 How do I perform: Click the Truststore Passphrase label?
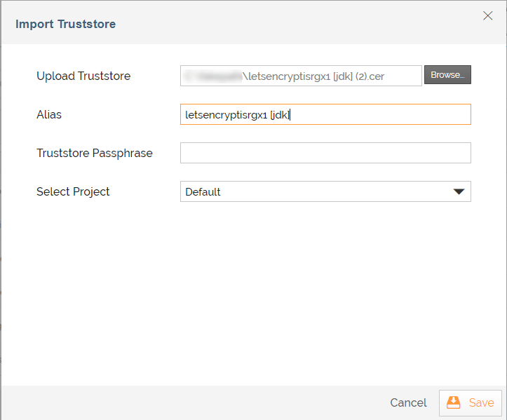click(95, 153)
